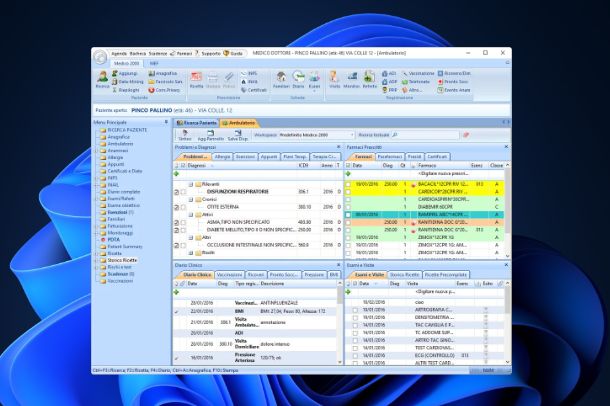The width and height of the screenshot is (610, 406).
Task: Open the Parafarmaci tab
Action: 390,157
